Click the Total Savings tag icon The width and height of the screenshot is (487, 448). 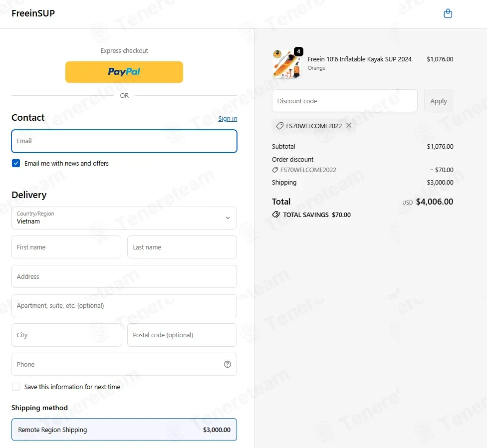point(276,215)
